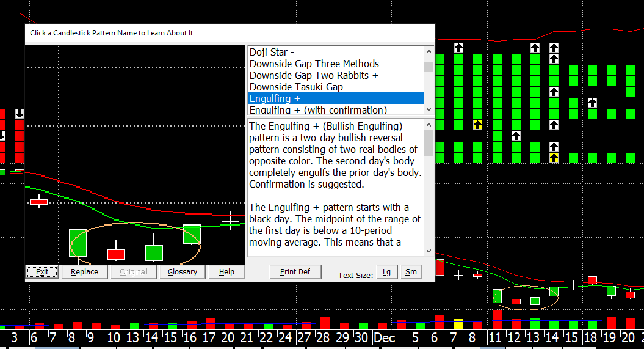Click description pane scrollbar thumb

tap(429, 143)
